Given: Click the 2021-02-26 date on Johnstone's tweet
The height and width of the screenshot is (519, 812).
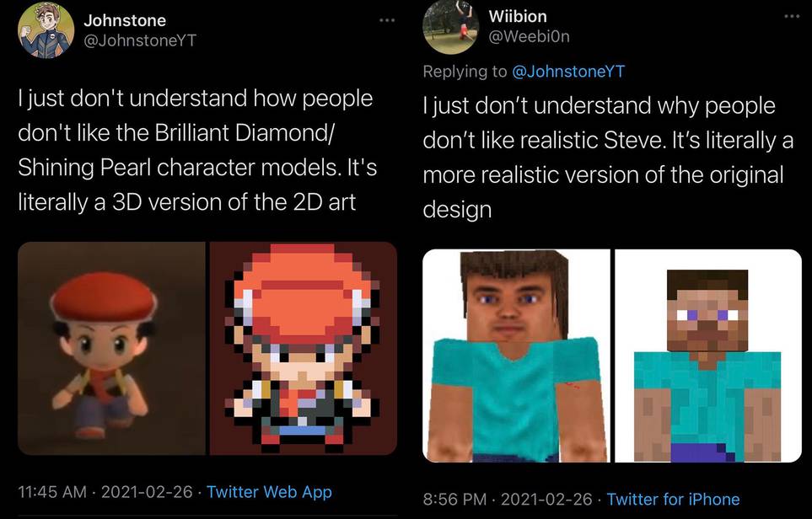Looking at the screenshot, I should (x=148, y=492).
